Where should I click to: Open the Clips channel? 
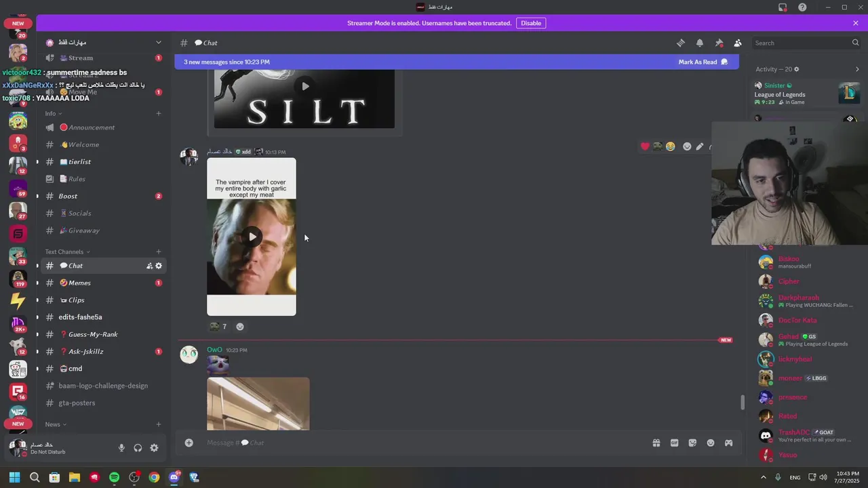(x=103, y=300)
